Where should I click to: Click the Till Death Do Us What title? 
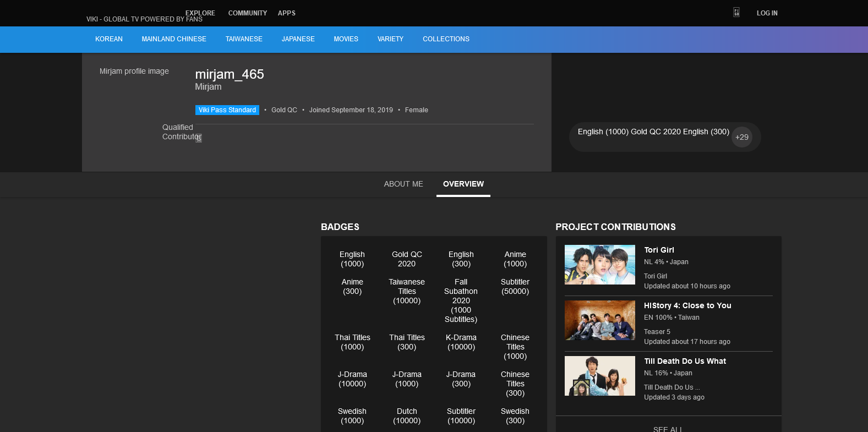click(x=685, y=361)
